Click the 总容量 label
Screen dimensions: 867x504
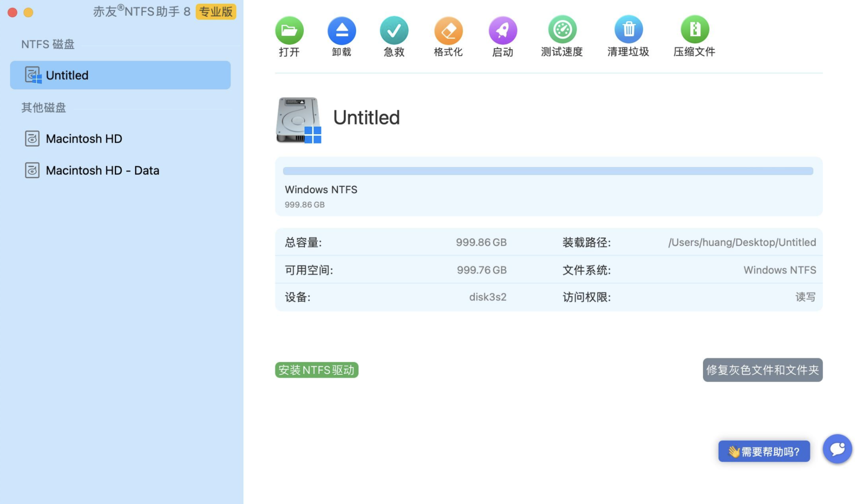[303, 242]
